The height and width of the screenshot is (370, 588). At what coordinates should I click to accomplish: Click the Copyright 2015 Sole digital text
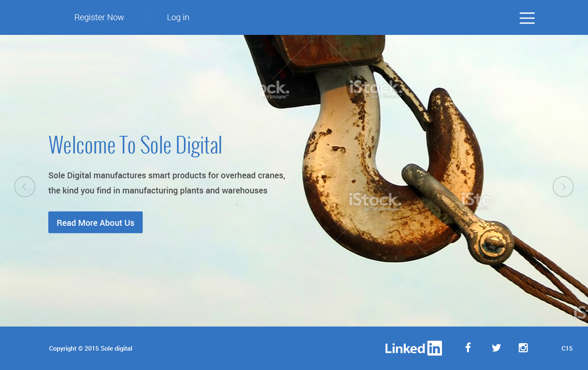[91, 349]
